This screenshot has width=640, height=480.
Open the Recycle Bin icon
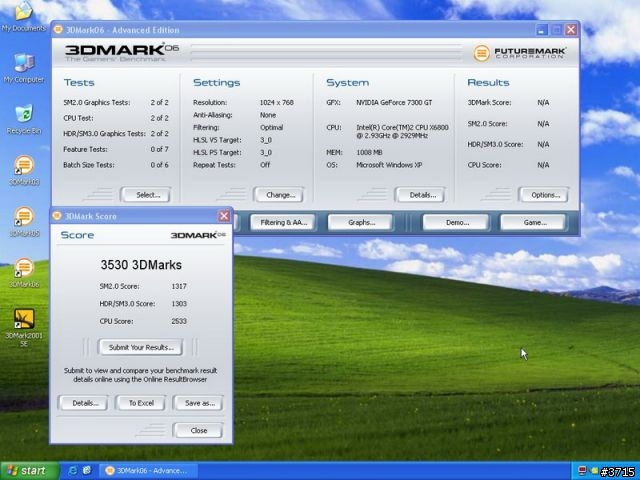(x=24, y=120)
